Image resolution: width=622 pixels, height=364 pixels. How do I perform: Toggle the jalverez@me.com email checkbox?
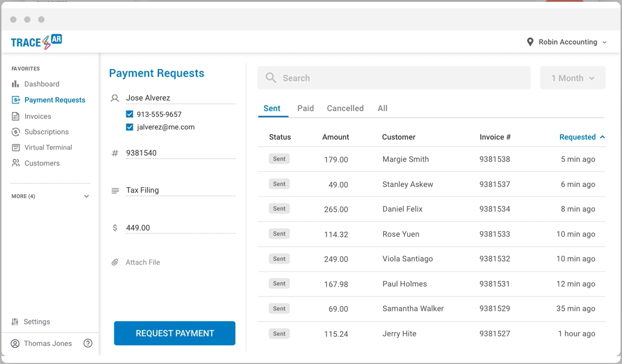pos(130,127)
